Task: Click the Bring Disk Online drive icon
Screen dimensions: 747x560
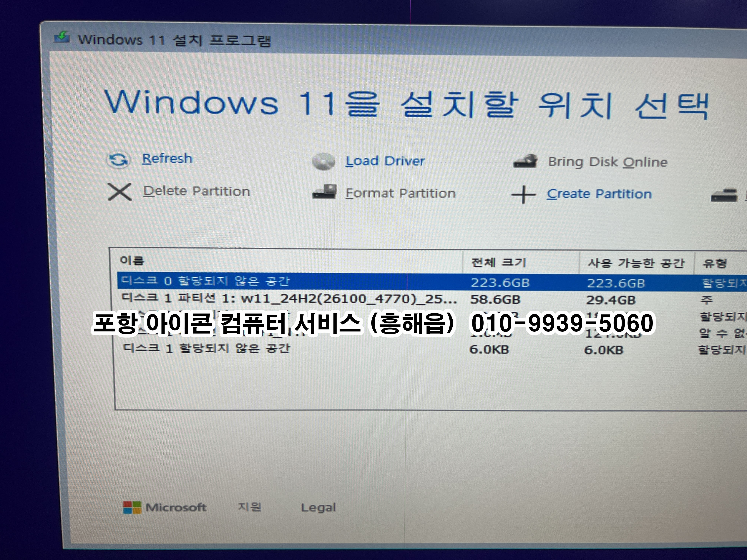Action: [525, 162]
